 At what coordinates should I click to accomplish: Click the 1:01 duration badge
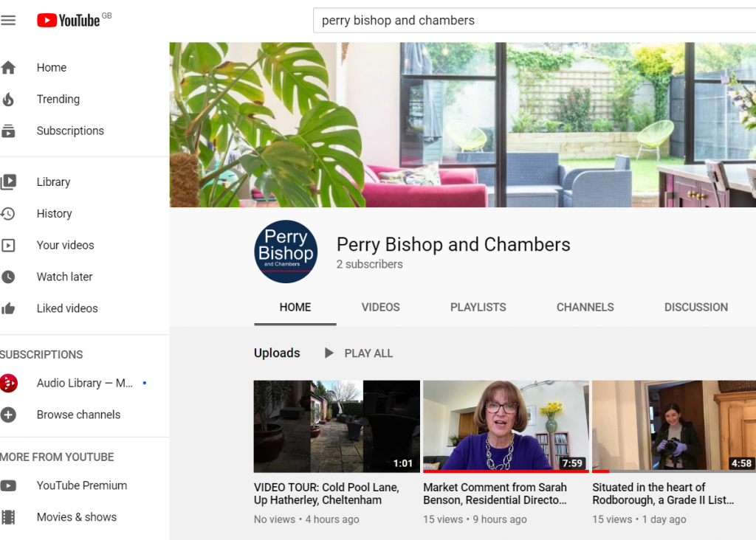click(403, 463)
